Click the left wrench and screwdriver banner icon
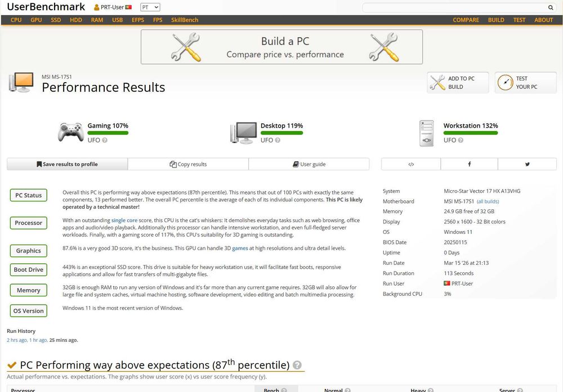Viewport: 563px width, 392px height. [x=186, y=47]
